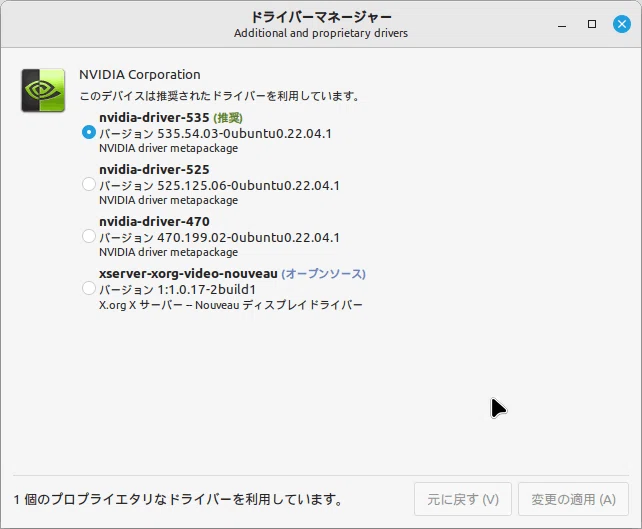Maximize the driver manager window
The height and width of the screenshot is (529, 642).
pos(592,24)
